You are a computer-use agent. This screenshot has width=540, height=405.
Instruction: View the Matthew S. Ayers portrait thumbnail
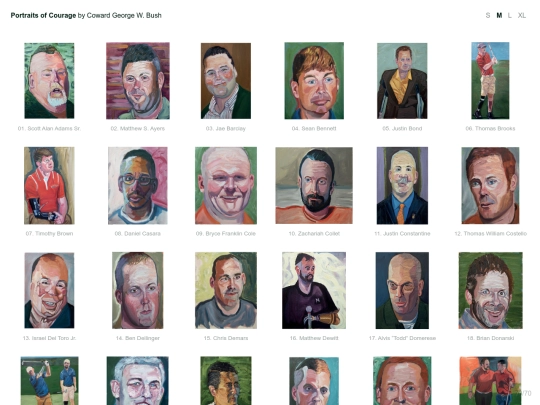[x=138, y=81]
